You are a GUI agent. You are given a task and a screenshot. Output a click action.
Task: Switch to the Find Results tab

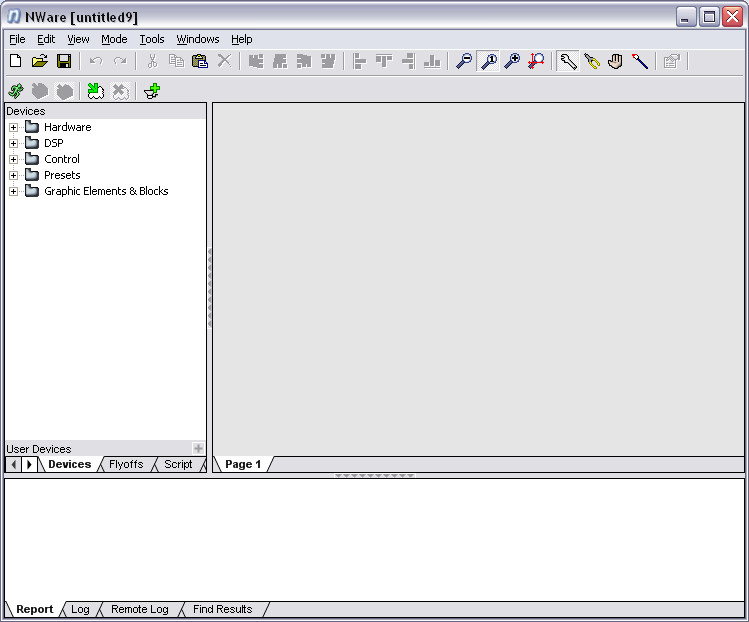click(223, 610)
